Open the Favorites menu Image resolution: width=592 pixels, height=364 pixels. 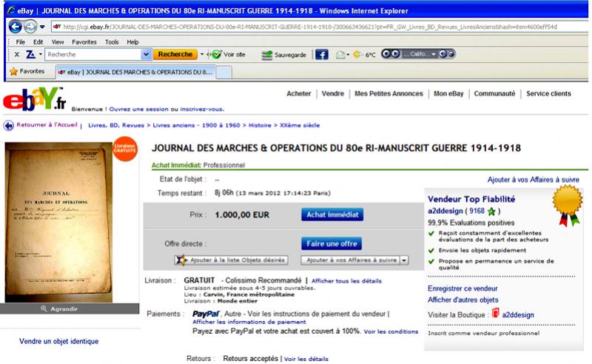click(84, 42)
